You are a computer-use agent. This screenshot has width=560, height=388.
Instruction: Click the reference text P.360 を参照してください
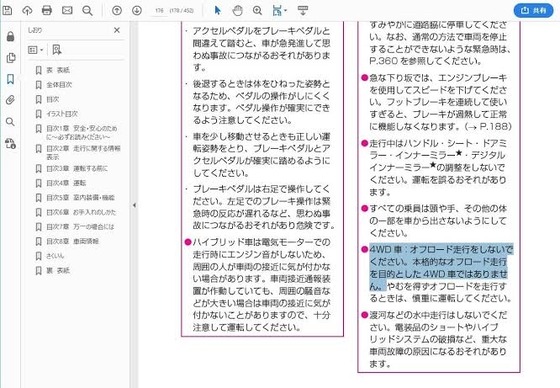(x=425, y=61)
